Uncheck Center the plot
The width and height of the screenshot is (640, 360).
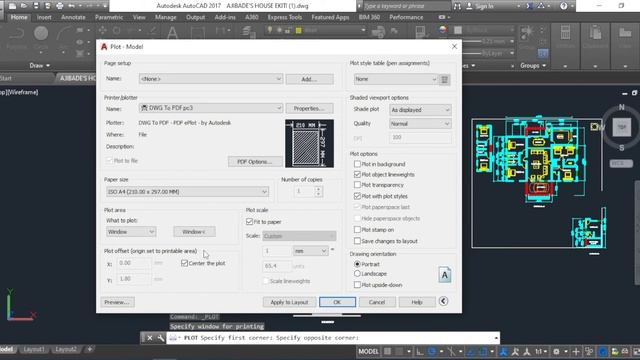(x=184, y=263)
